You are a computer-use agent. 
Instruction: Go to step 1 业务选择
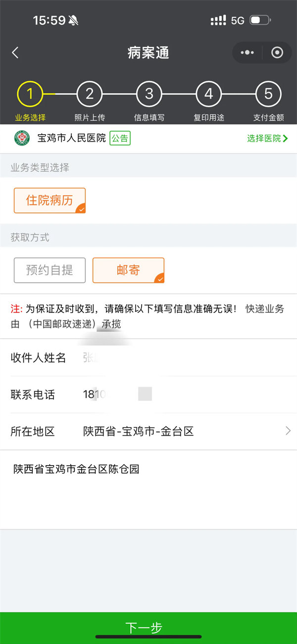pyautogui.click(x=30, y=94)
